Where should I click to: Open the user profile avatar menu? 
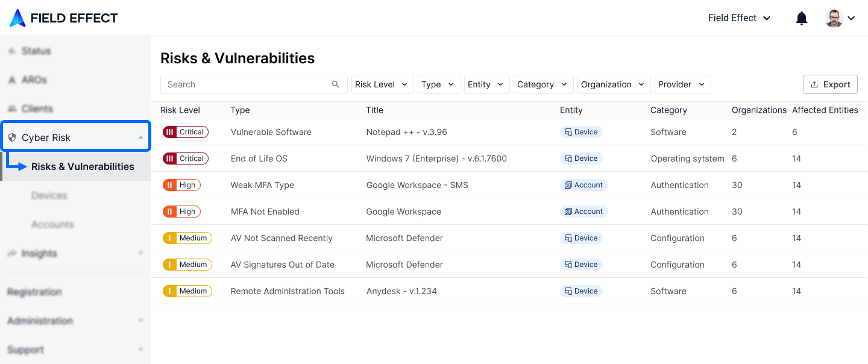point(834,18)
